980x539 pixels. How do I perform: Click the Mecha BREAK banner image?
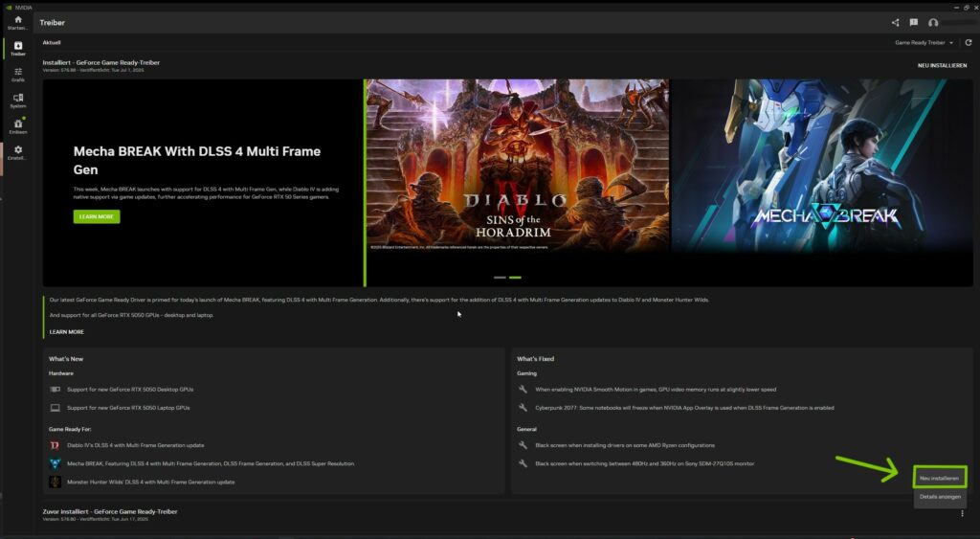point(822,166)
